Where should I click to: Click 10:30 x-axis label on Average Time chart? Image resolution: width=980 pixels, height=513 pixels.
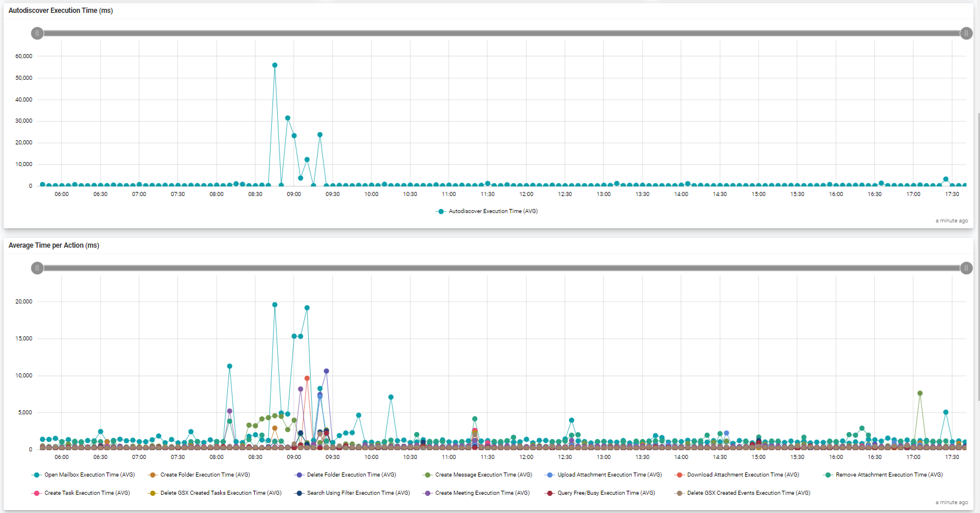410,457
